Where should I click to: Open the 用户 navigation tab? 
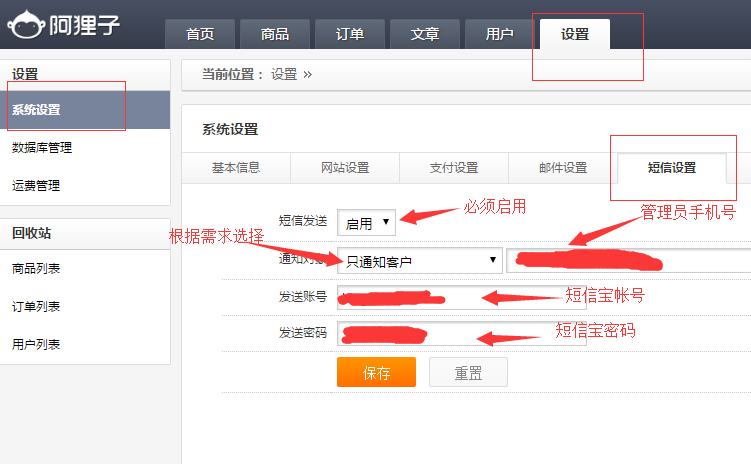[500, 34]
